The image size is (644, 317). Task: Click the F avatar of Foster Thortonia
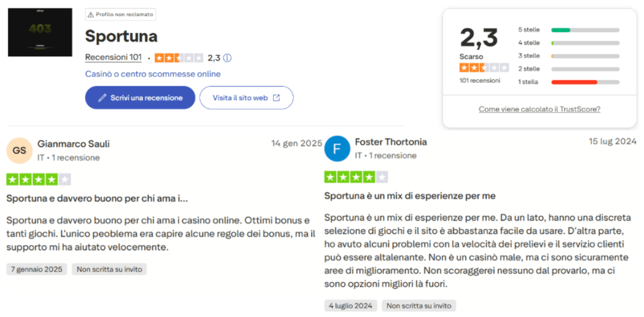click(x=337, y=149)
